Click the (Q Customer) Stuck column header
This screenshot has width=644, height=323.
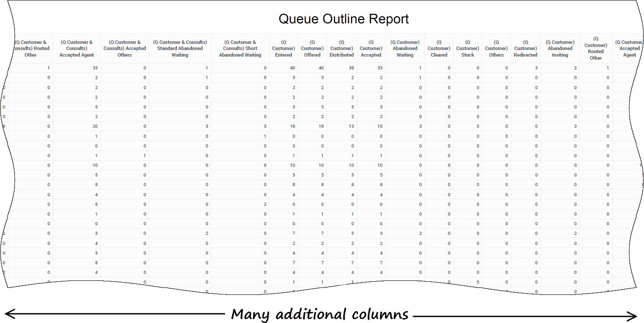click(468, 49)
